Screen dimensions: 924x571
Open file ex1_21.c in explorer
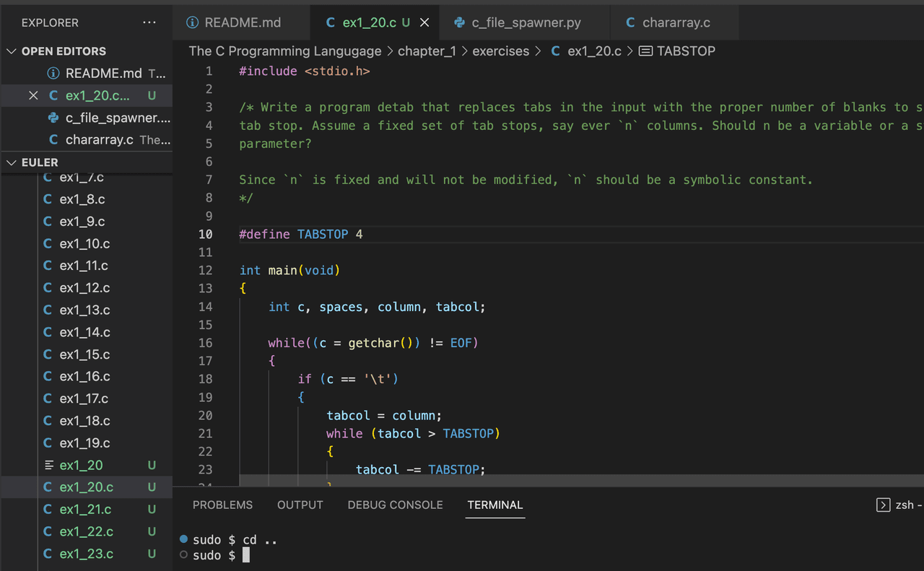point(85,509)
